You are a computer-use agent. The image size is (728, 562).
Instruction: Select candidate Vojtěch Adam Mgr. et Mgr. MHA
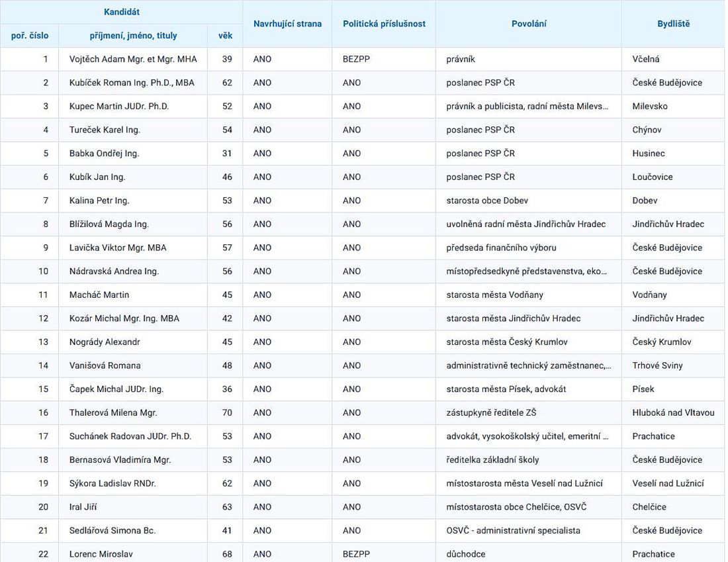[133, 59]
